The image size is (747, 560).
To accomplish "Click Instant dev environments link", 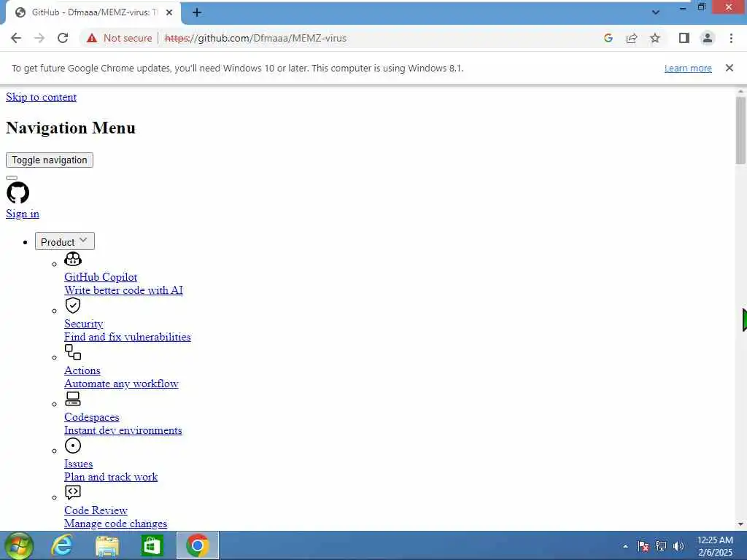I will pyautogui.click(x=123, y=430).
